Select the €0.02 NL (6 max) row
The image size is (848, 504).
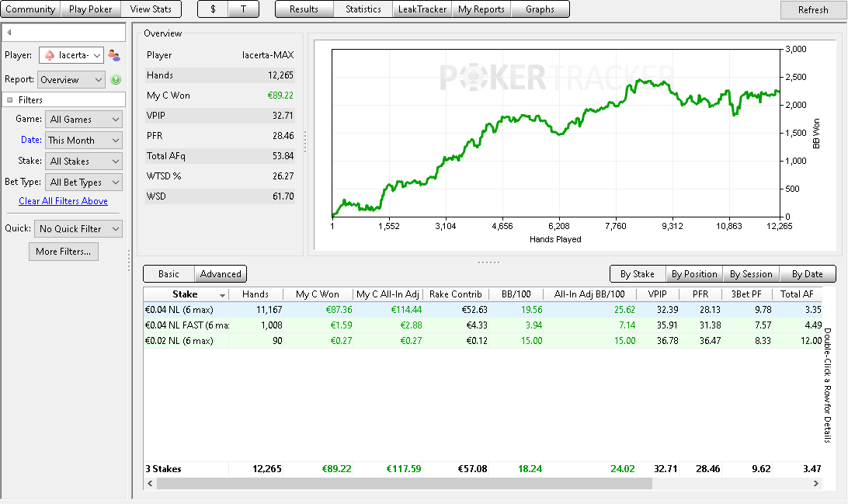482,341
